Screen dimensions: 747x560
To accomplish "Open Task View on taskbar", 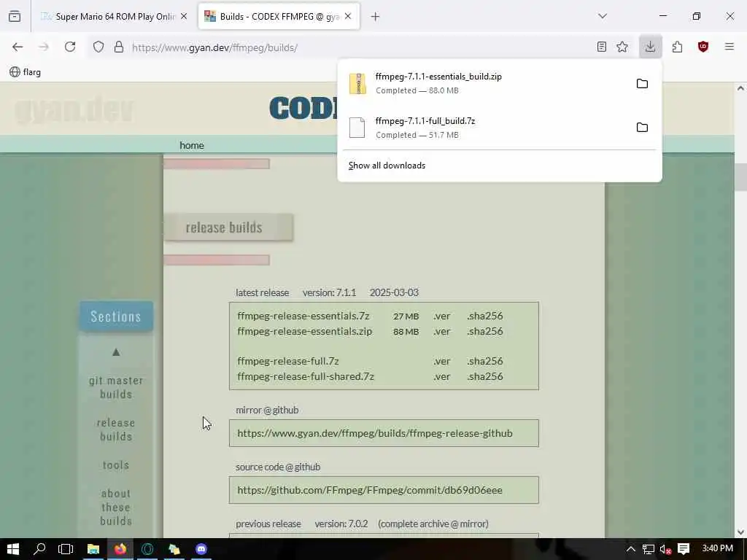I will pos(66,549).
